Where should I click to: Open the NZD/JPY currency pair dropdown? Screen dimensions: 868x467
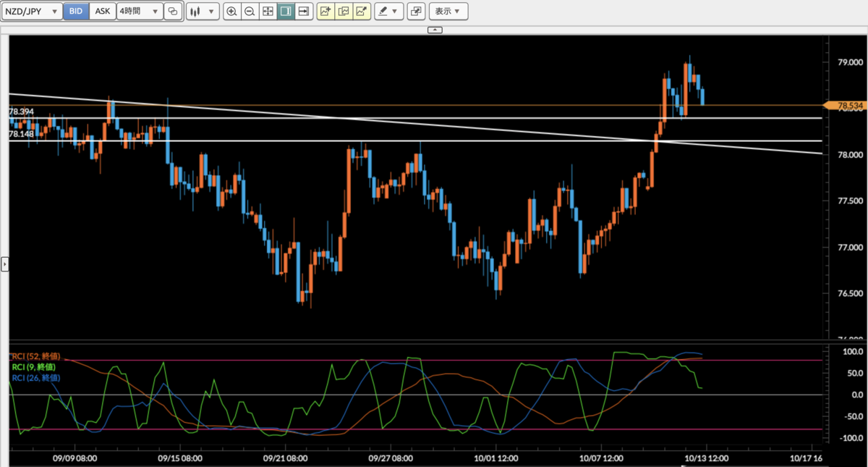[x=32, y=12]
